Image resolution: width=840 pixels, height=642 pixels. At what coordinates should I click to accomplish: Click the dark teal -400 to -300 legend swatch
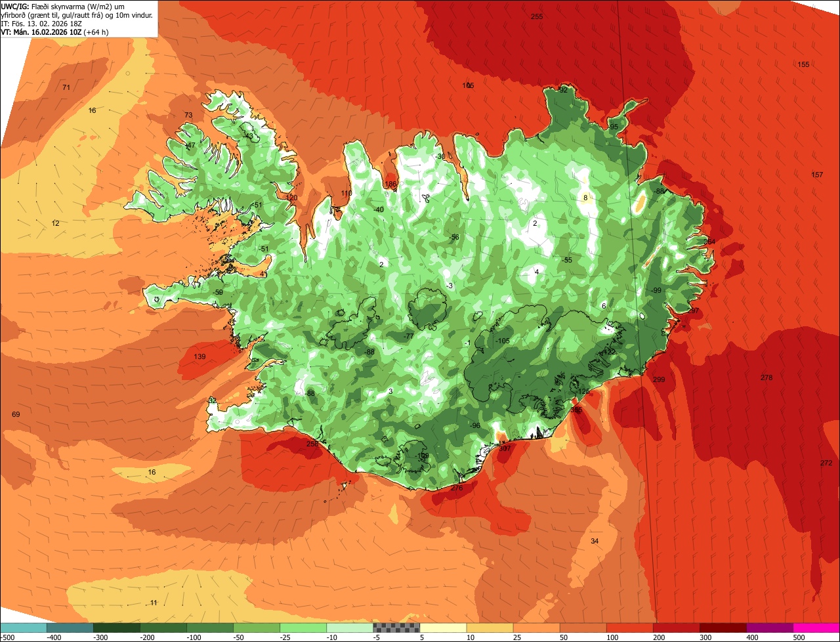(70, 628)
